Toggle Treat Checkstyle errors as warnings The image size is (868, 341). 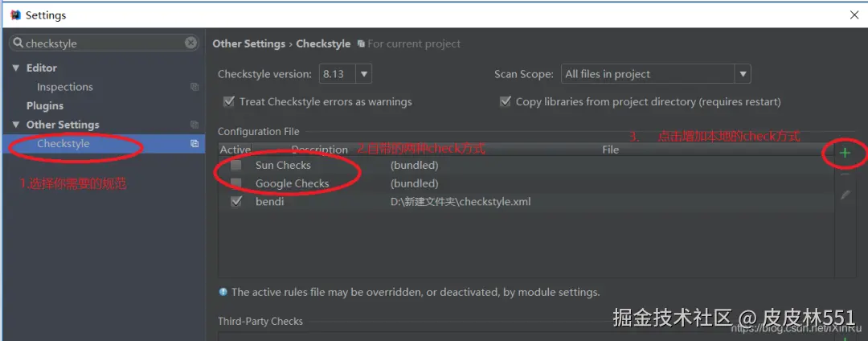tap(228, 102)
